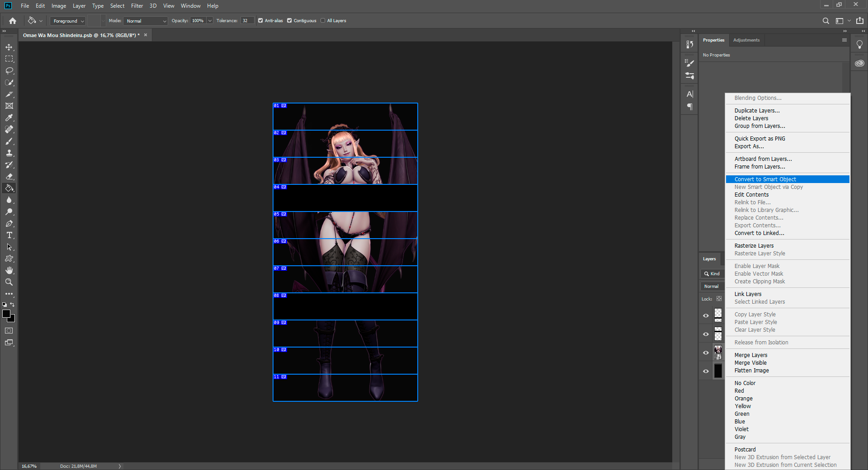Open the Search icon at top right

tap(826, 21)
